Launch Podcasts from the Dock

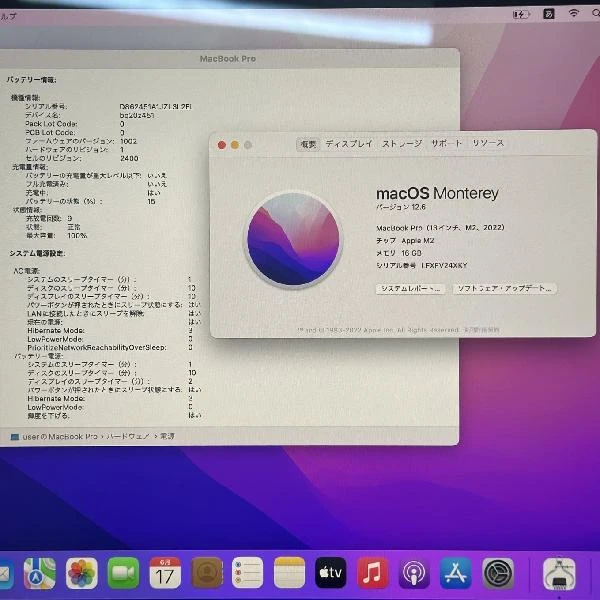coord(414,573)
